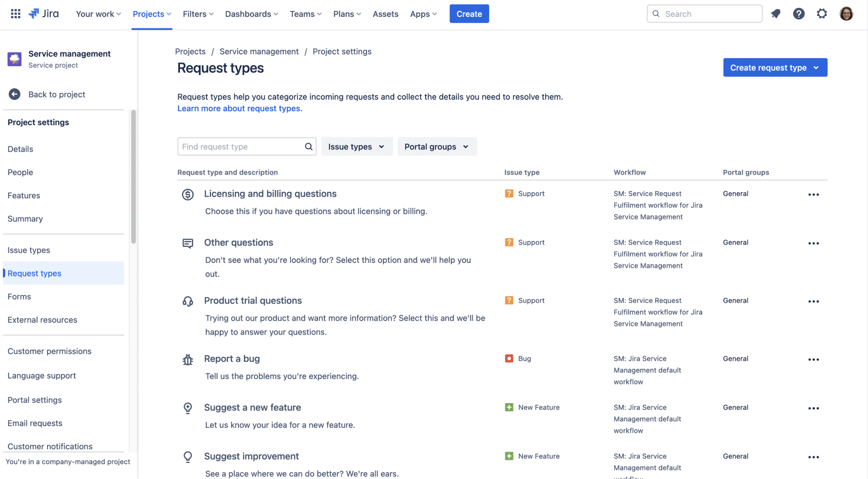Go to Issue types in the sidebar
Image resolution: width=868 pixels, height=479 pixels.
point(29,250)
